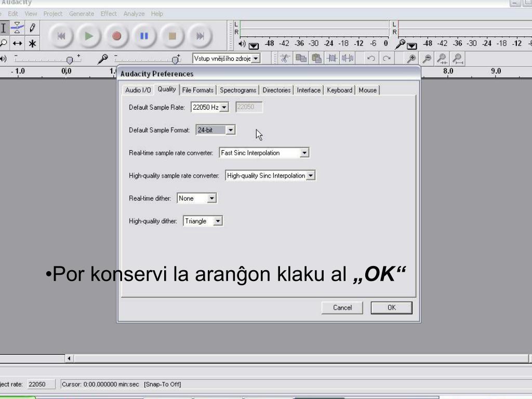Switch to the Interface tab
The width and height of the screenshot is (532, 399).
309,90
